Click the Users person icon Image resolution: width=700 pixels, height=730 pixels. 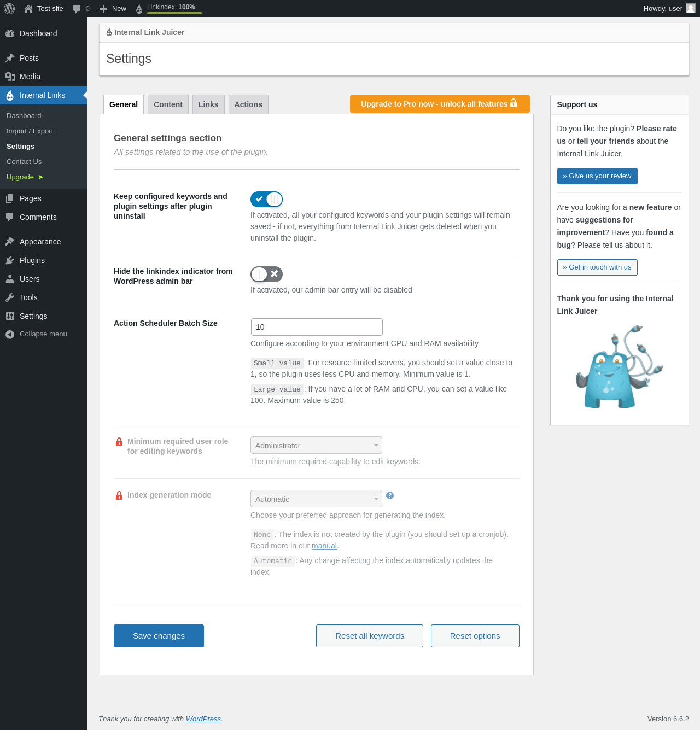point(10,279)
